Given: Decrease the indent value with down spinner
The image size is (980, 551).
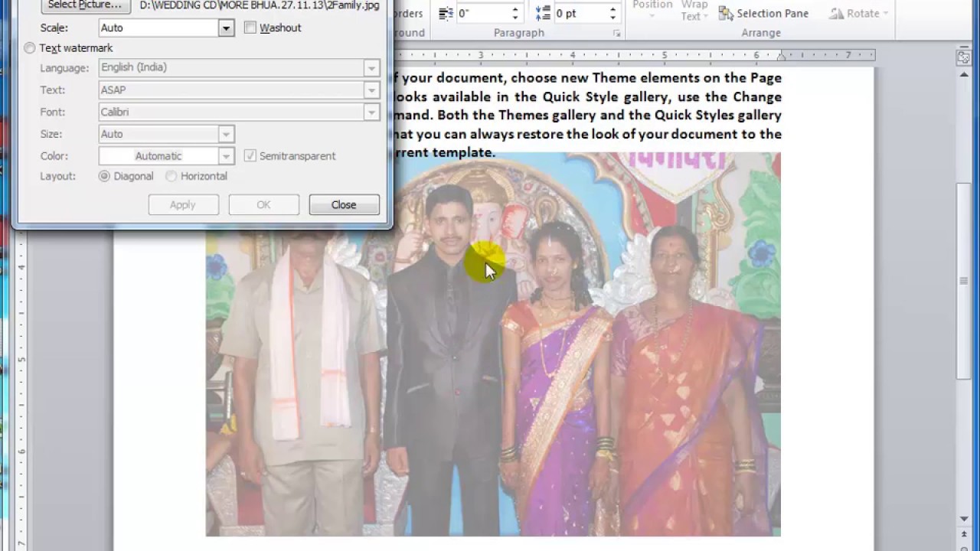Looking at the screenshot, I should click(x=514, y=18).
